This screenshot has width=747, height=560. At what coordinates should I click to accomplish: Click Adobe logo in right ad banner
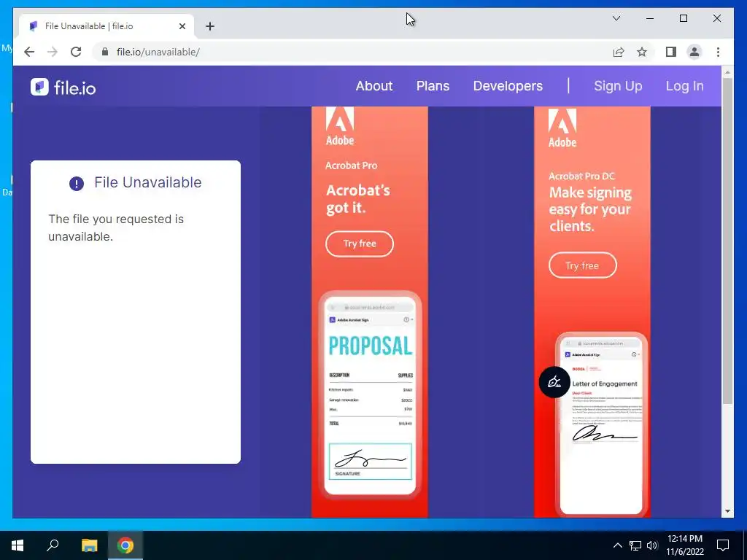(x=562, y=128)
